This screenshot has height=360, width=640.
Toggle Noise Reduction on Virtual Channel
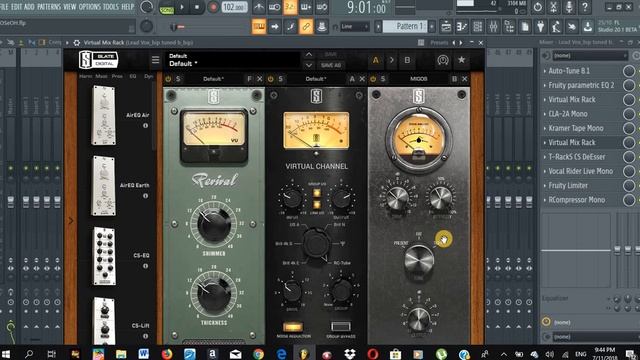[x=293, y=327]
